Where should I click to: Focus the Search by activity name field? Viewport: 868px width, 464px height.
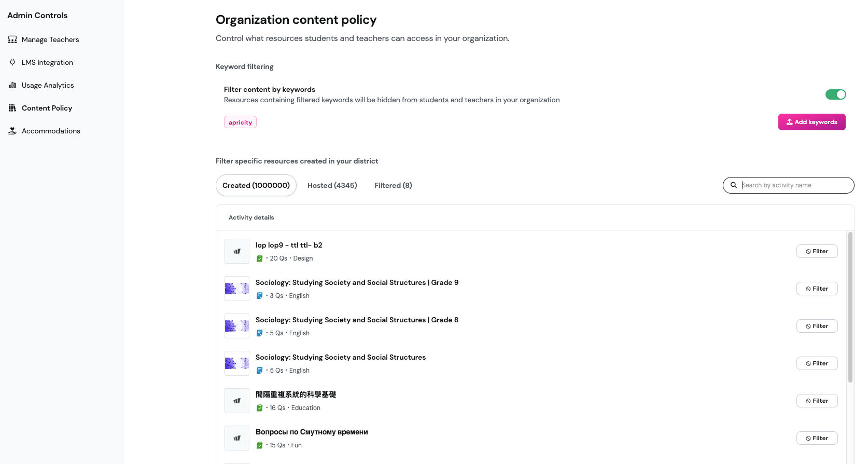(793, 185)
